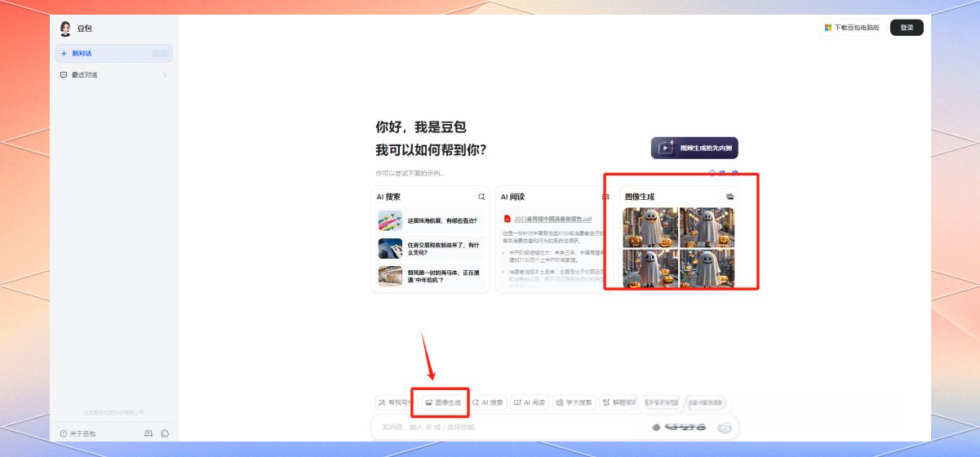Screen dimensions: 980x457
Task: Open the 视频生成抢先内测 banner
Action: 694,148
